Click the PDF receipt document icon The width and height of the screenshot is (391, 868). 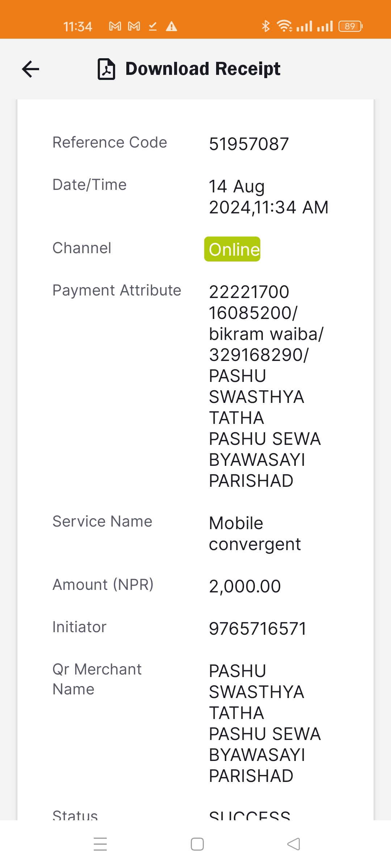(x=106, y=69)
